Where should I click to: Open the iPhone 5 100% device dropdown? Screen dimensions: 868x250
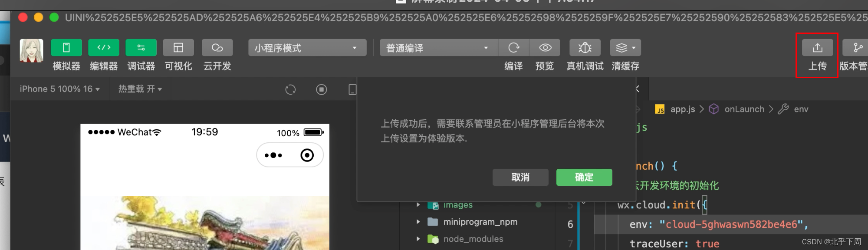tap(60, 89)
